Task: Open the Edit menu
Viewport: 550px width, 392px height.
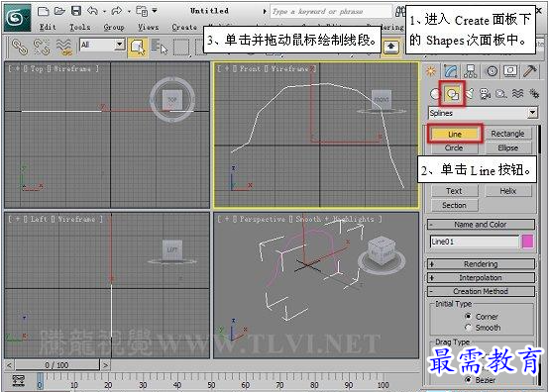Action: [48, 27]
